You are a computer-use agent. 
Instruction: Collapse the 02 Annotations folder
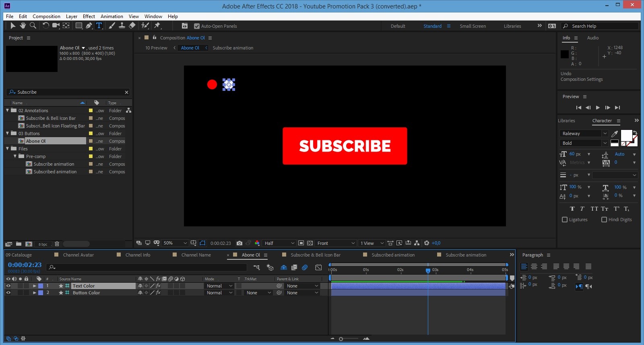[x=8, y=110]
